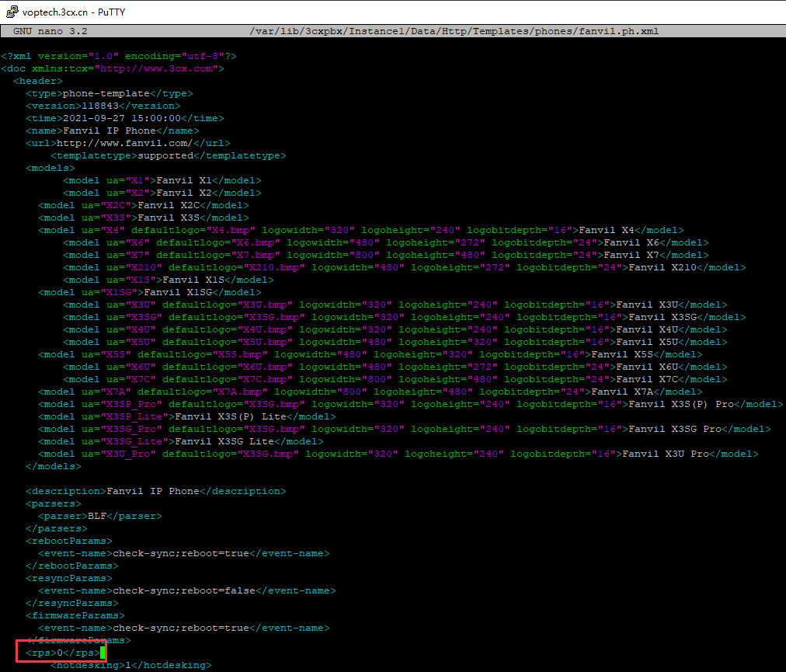Click the model line for Fanvil X1SG
This screenshot has width=786, height=672.
click(150, 292)
